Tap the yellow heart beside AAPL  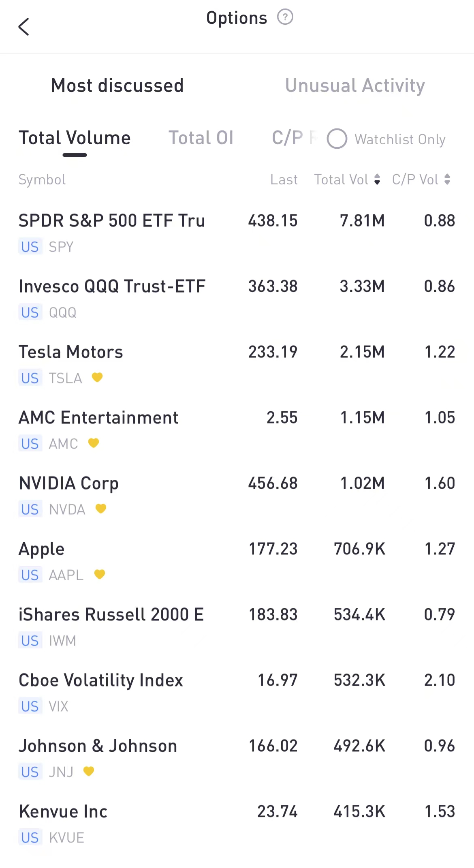100,575
